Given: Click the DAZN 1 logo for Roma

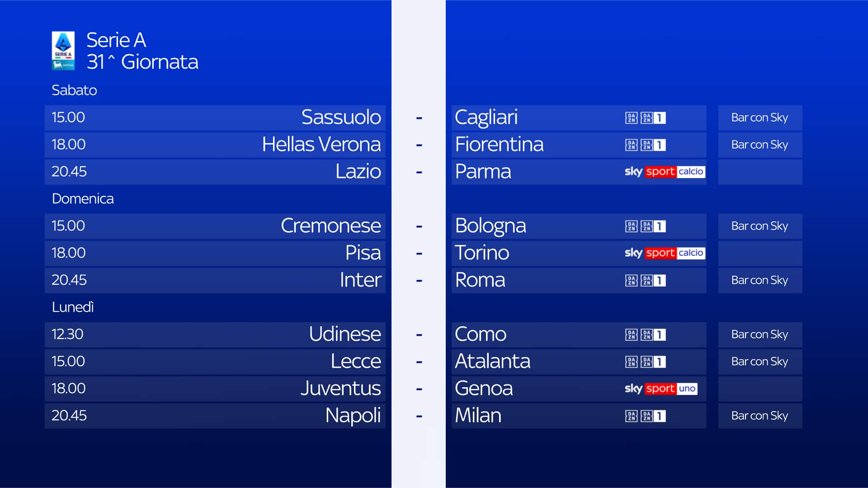Looking at the screenshot, I should [653, 281].
